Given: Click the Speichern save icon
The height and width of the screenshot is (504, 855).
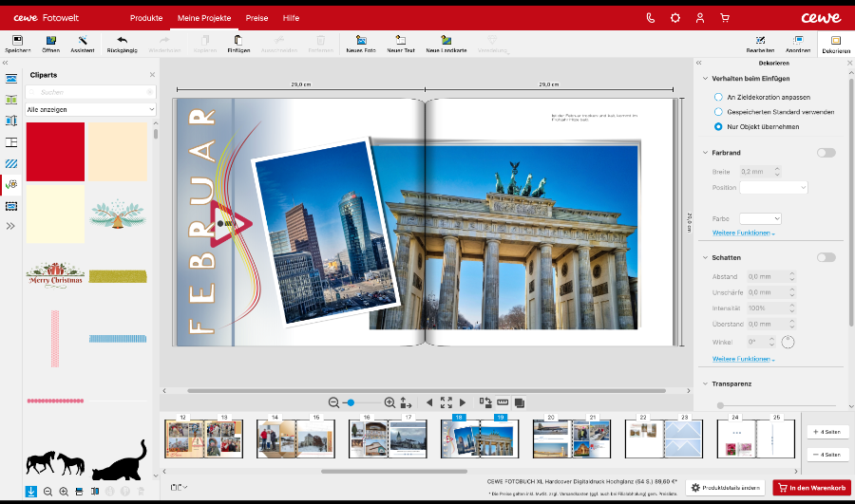Looking at the screenshot, I should 19,43.
